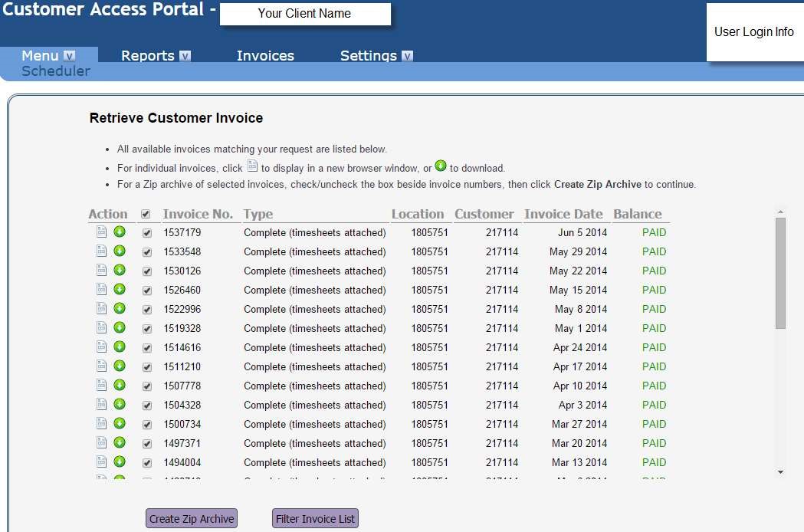Display invoice 1533548 in a new window
The width and height of the screenshot is (804, 532).
coord(101,251)
